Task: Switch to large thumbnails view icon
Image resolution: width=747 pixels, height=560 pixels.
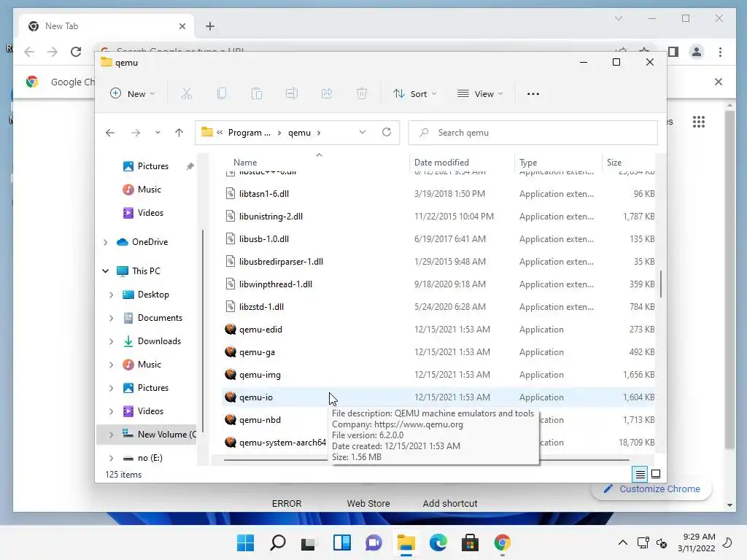Action: [656, 474]
